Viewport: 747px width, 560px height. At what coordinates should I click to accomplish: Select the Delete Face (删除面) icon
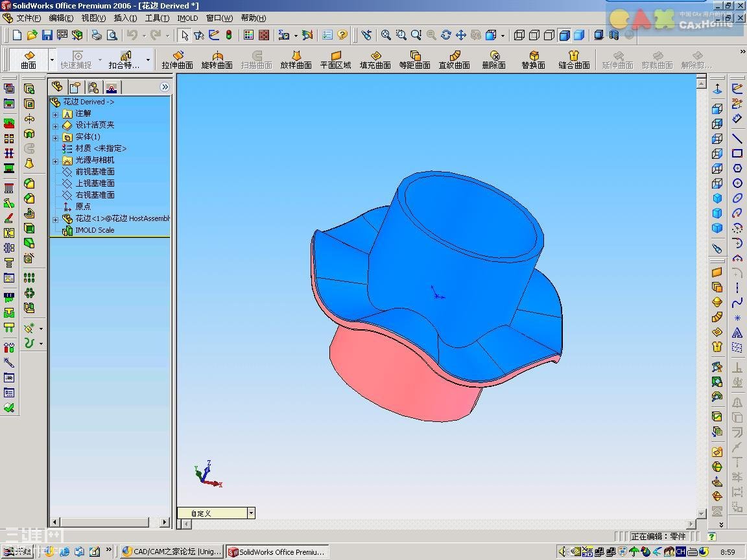(x=493, y=60)
